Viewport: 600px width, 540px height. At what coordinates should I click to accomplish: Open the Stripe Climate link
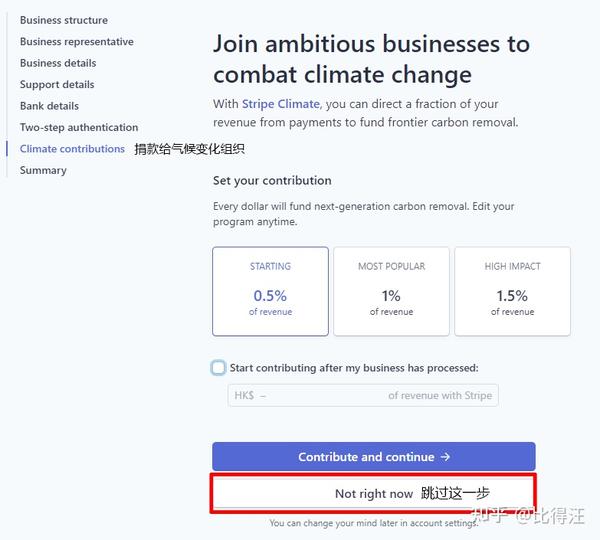[281, 104]
